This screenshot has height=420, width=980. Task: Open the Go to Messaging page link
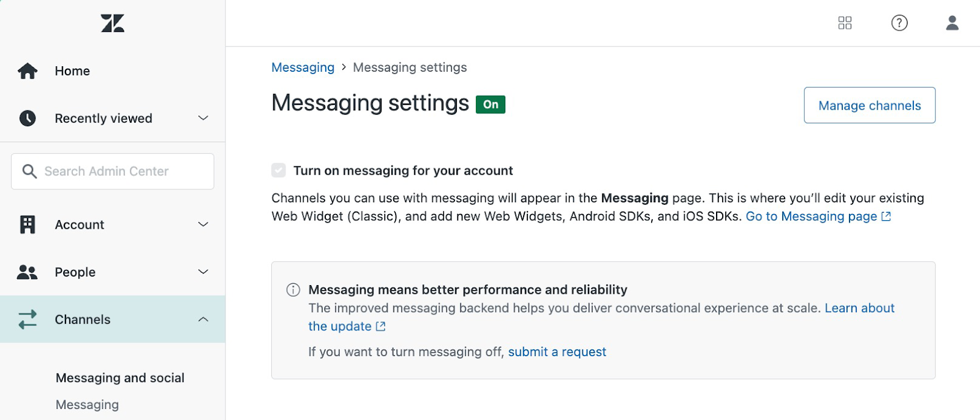tap(818, 216)
